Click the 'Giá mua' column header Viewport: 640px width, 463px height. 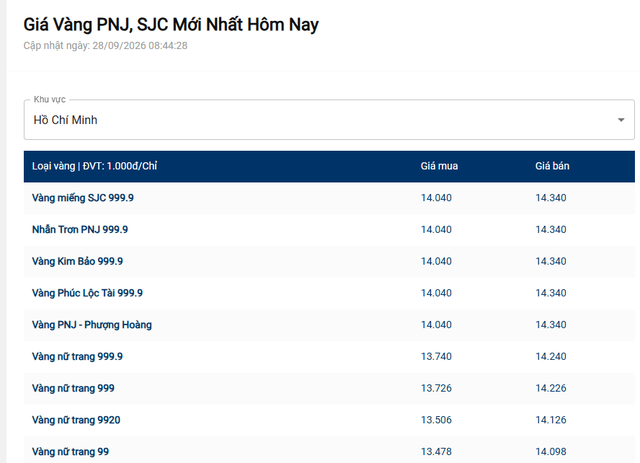click(x=439, y=166)
